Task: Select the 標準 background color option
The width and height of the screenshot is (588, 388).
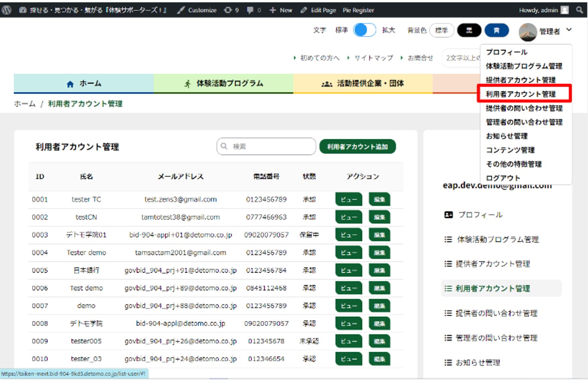Action: [x=442, y=30]
